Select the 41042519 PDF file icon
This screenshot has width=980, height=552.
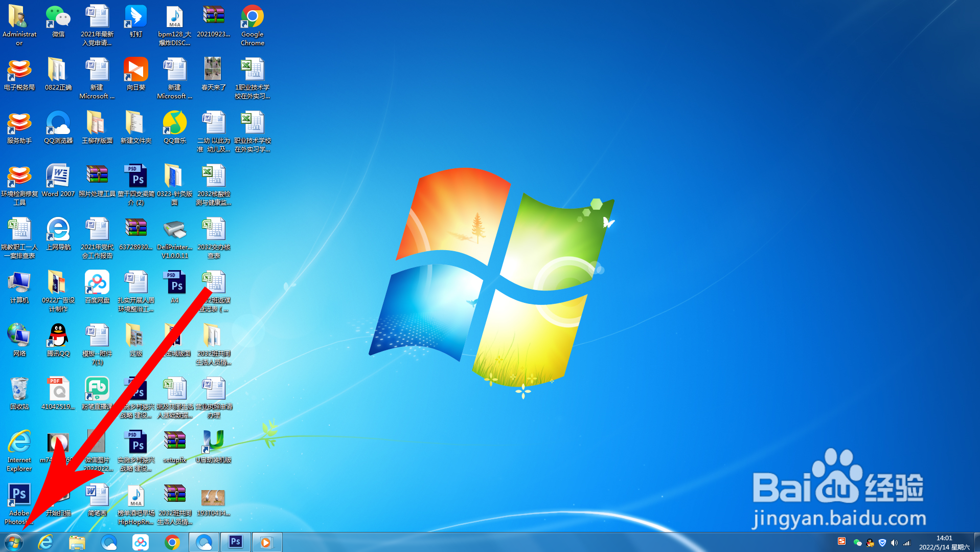[58, 394]
